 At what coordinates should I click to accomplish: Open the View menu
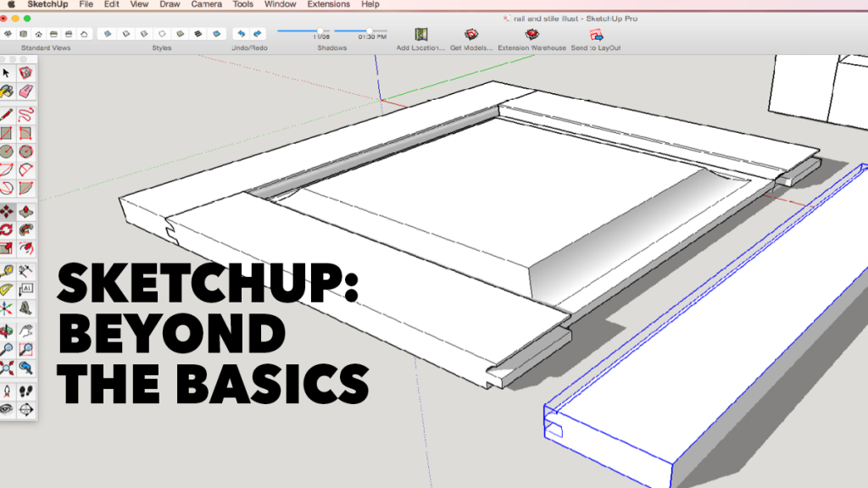click(x=139, y=4)
